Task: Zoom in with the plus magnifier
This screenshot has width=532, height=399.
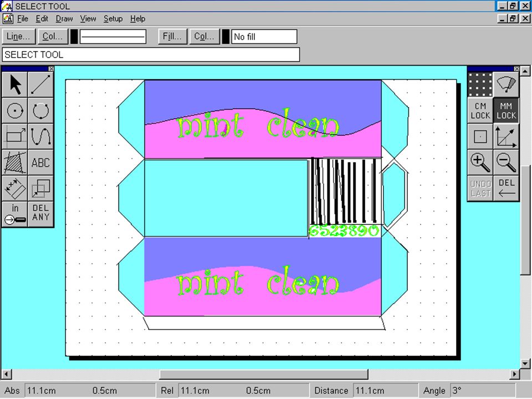Action: [480, 162]
